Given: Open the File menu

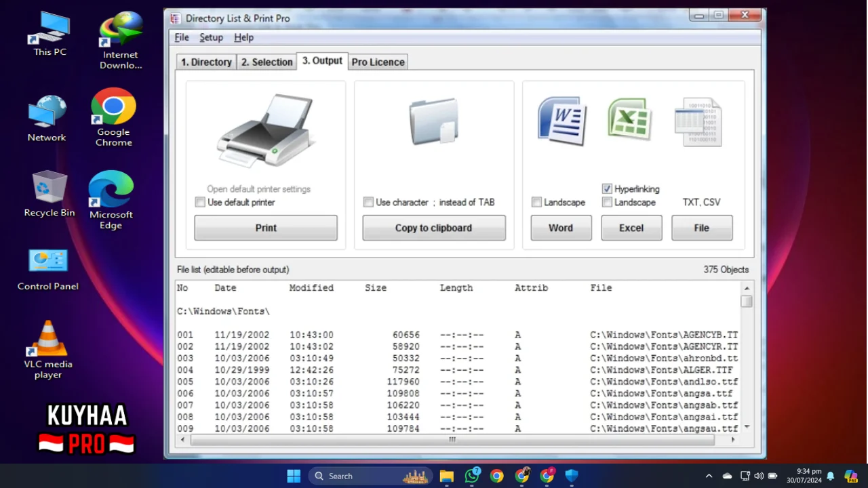Looking at the screenshot, I should (182, 37).
